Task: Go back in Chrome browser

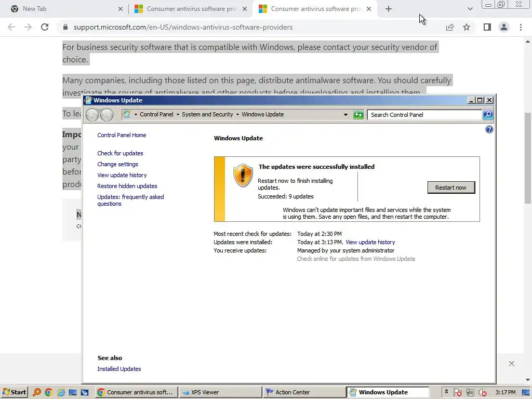Action: coord(11,27)
